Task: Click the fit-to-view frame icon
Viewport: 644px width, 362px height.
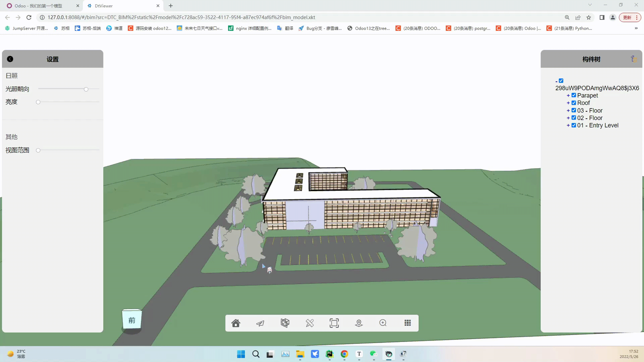Action: (x=334, y=323)
